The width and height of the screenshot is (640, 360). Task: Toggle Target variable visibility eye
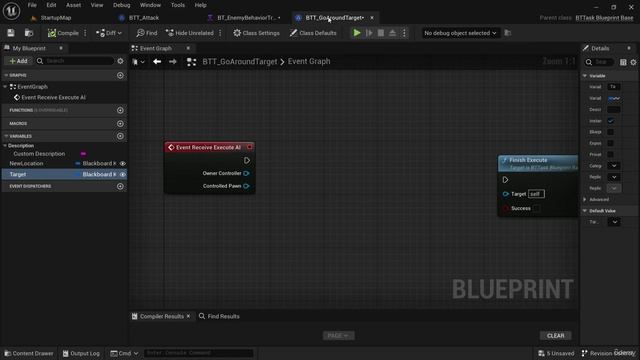(x=122, y=174)
